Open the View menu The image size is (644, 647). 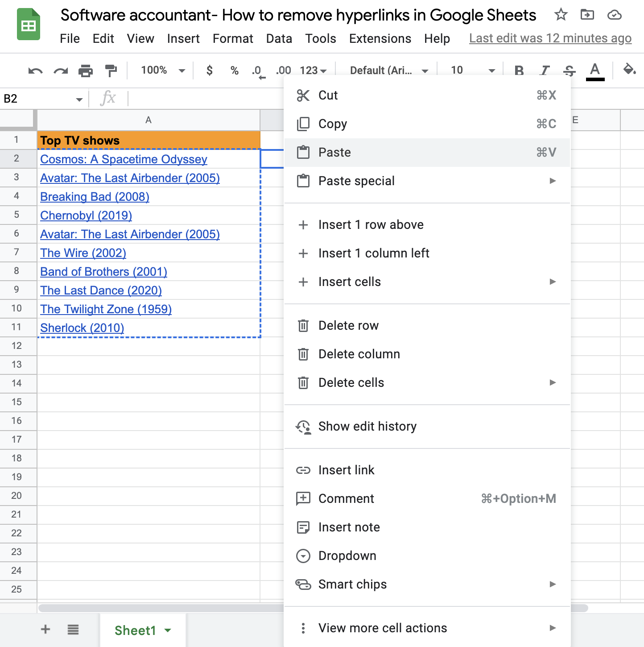(x=140, y=39)
